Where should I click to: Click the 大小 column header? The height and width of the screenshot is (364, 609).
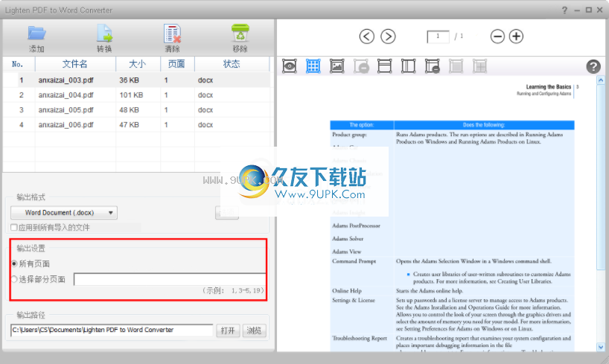click(138, 64)
